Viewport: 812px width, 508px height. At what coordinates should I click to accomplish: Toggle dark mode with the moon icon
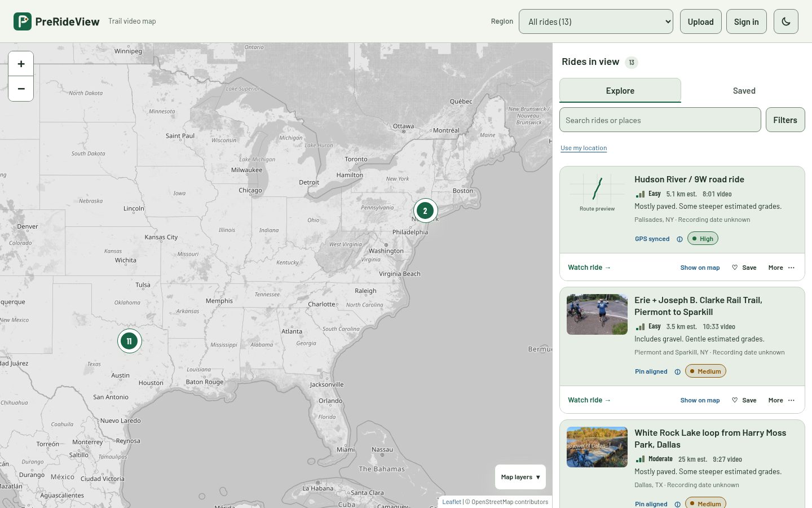[x=786, y=21]
